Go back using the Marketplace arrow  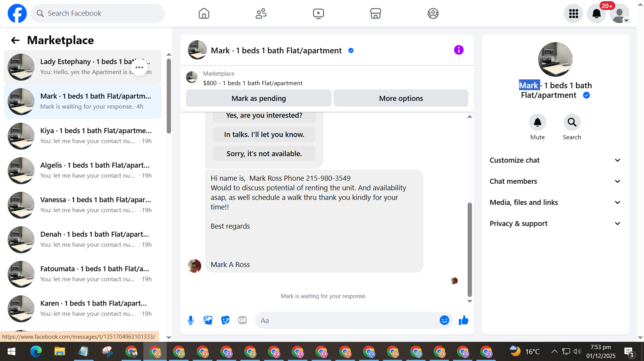pyautogui.click(x=15, y=40)
